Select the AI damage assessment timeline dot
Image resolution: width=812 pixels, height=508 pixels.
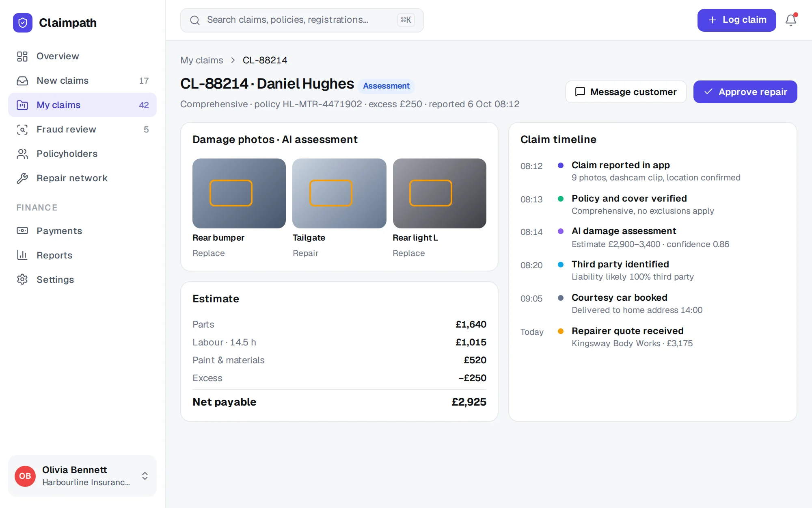(561, 231)
